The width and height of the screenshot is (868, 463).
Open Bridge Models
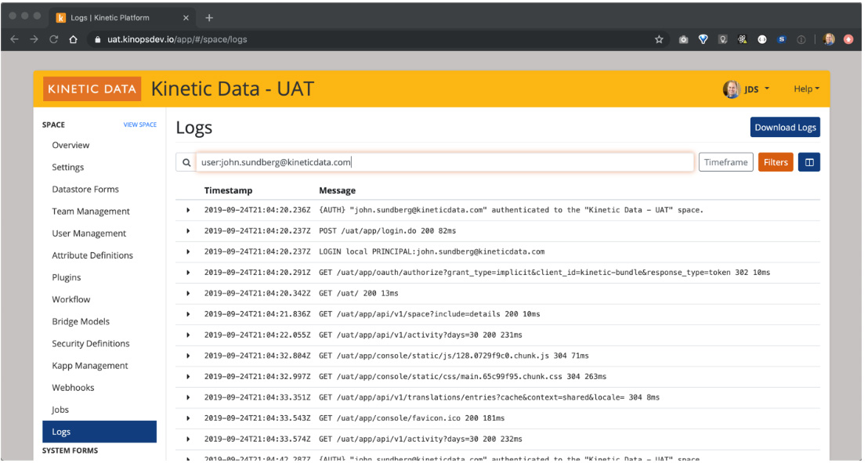[81, 322]
